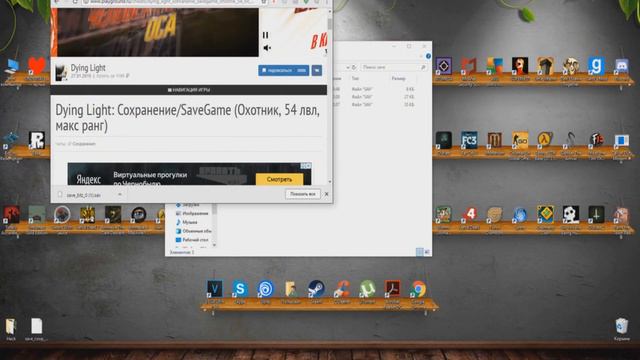Expand the save file download options arrow

tap(120, 195)
